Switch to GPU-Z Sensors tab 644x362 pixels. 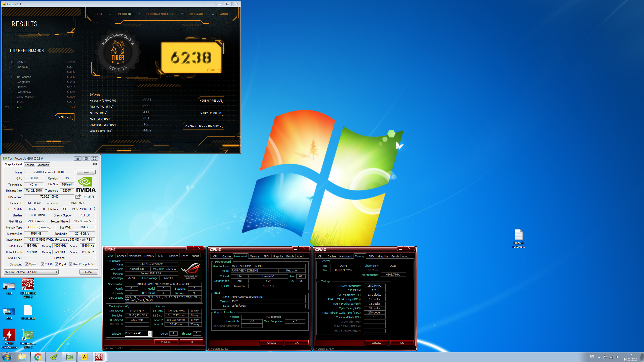[x=29, y=165]
